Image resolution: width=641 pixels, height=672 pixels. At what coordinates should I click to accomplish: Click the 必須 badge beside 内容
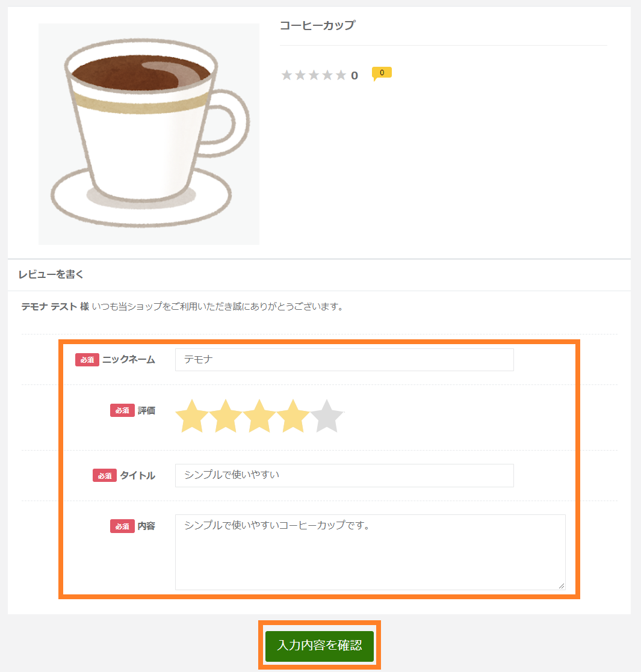coord(122,526)
